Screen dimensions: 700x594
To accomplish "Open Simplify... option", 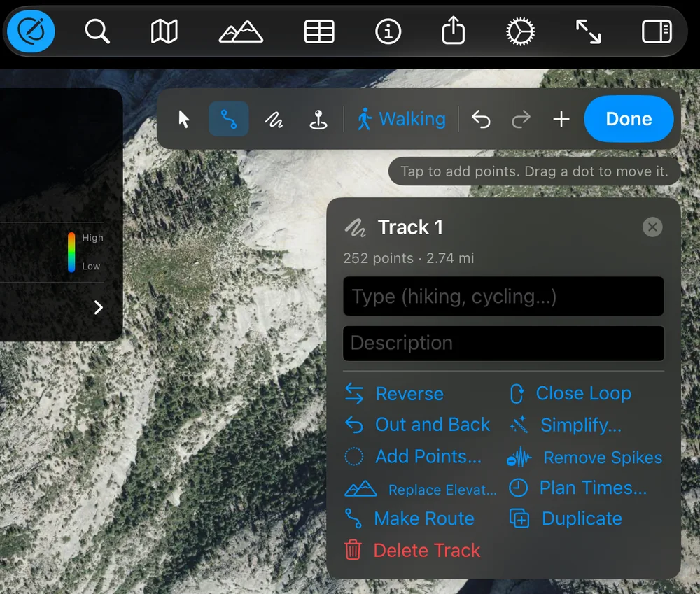I will click(x=565, y=425).
